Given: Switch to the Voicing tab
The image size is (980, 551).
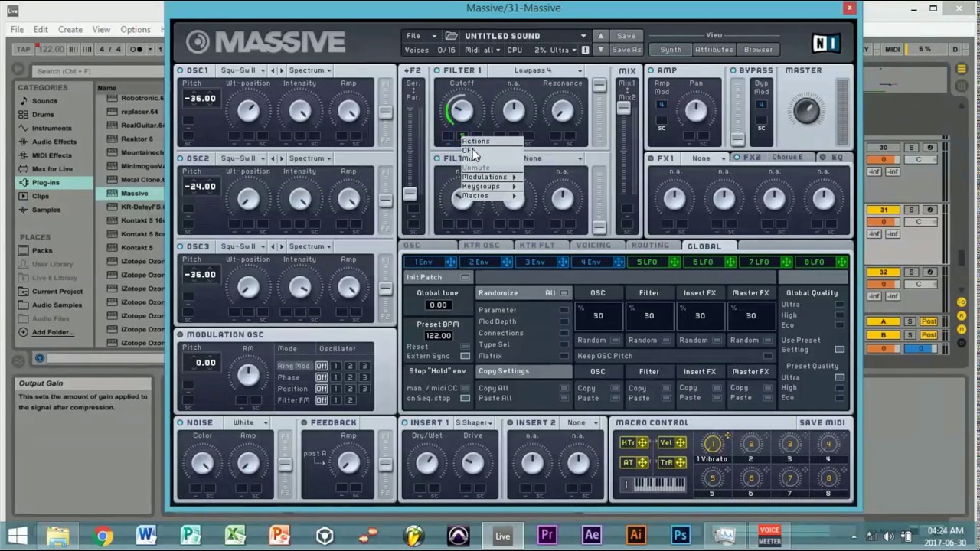Looking at the screenshot, I should click(593, 246).
